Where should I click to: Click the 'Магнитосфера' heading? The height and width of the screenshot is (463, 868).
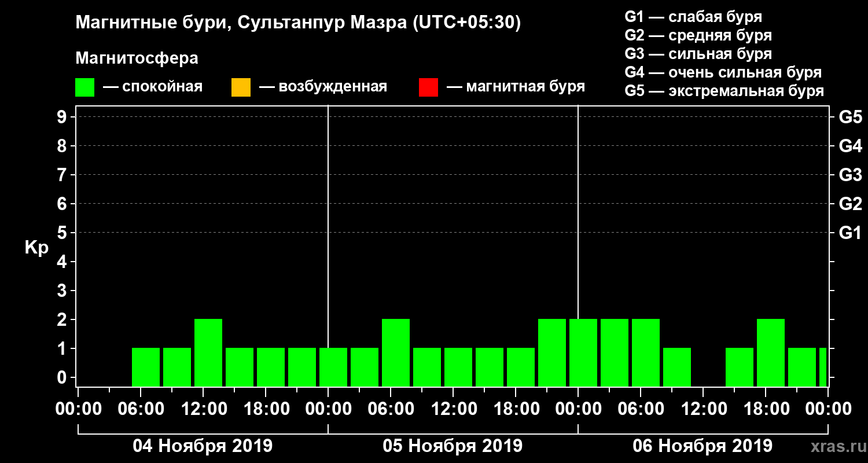(137, 58)
